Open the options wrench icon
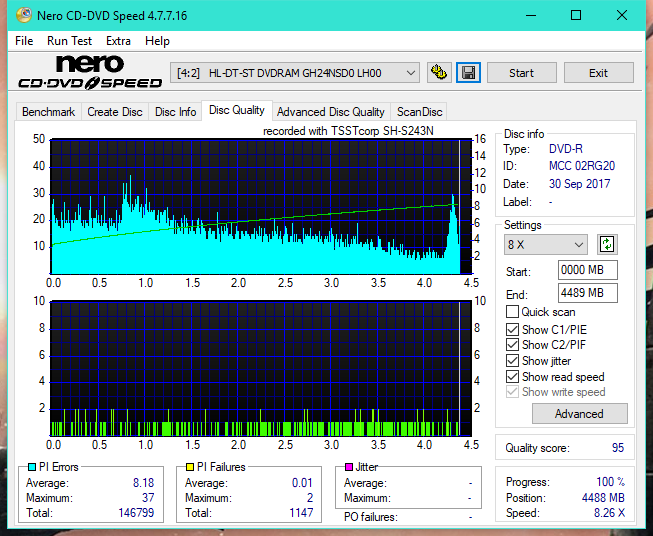The image size is (653, 536). [439, 73]
